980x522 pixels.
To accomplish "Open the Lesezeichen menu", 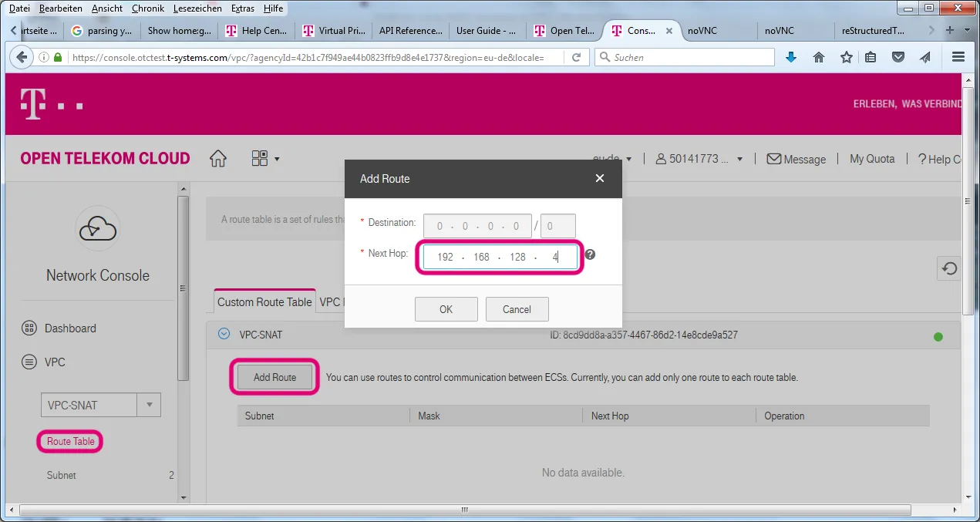I will 197,8.
